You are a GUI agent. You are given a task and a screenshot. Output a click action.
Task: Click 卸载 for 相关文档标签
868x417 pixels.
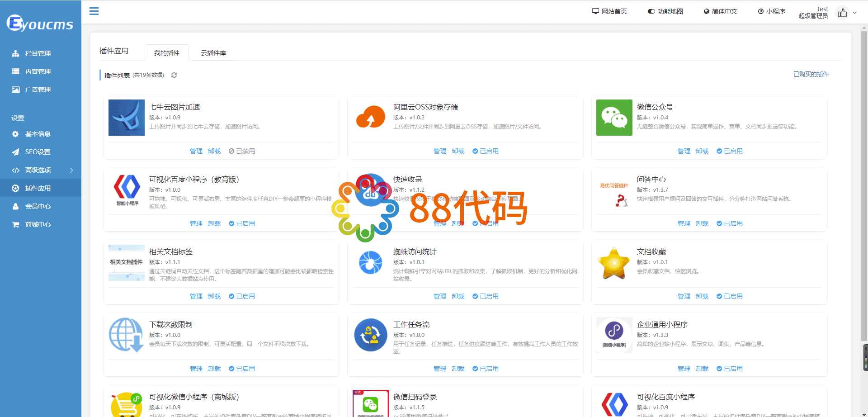pyautogui.click(x=214, y=296)
